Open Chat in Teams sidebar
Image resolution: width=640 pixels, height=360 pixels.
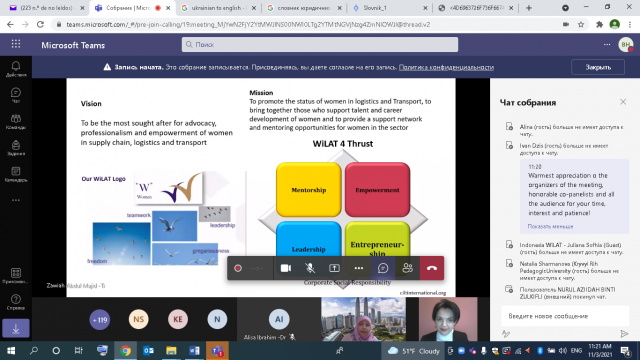16,96
